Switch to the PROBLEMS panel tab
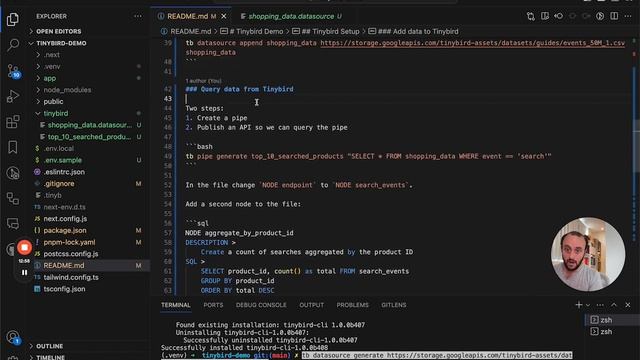The image size is (640, 360). click(352, 305)
